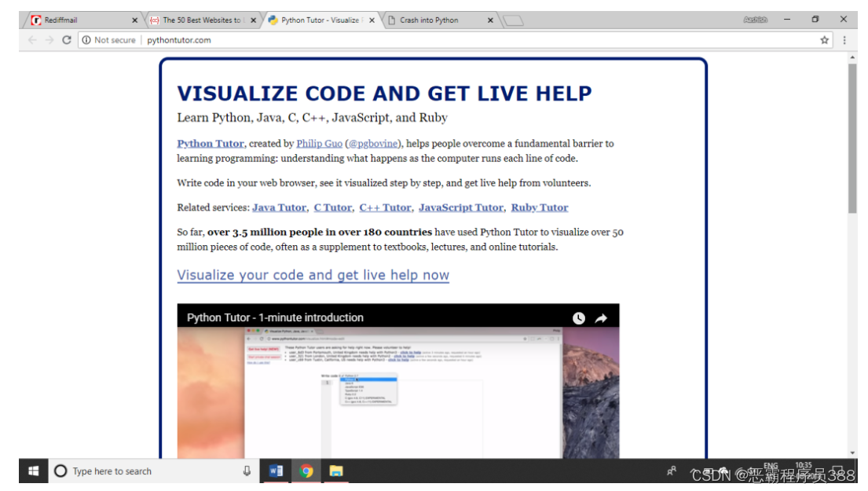Click the Aashish profile button
Viewport: 868px width, 491px height.
pos(755,20)
